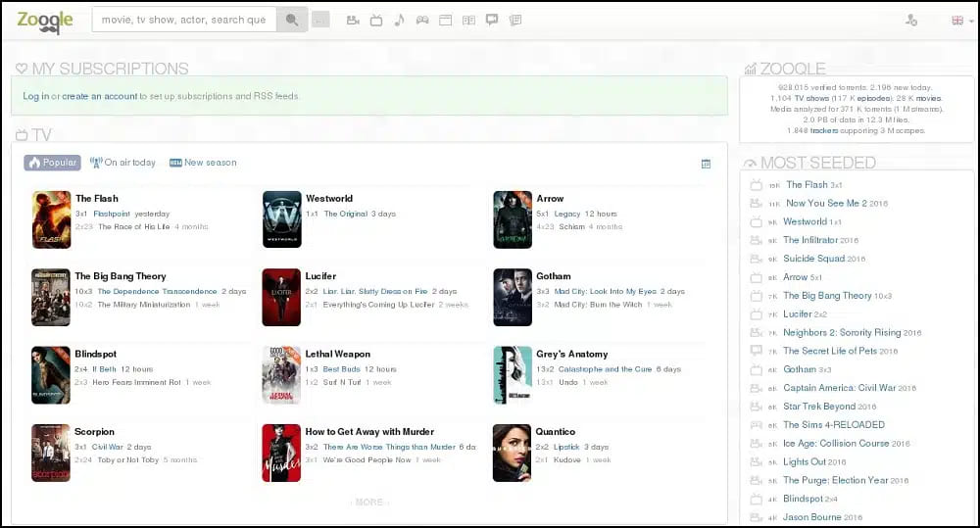Image resolution: width=980 pixels, height=528 pixels.
Task: Open Now You See Me 2 link
Action: coord(827,203)
